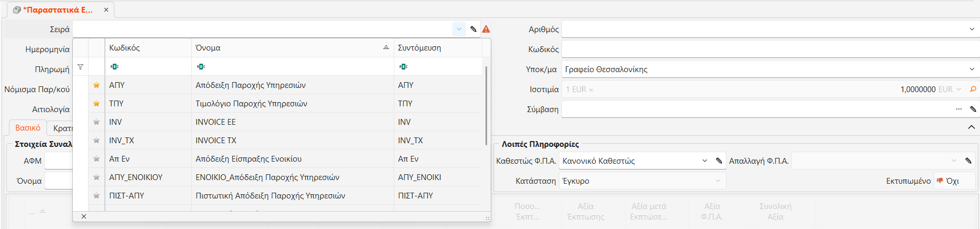Click the ellipsis button in Σύμβαση field

click(x=958, y=109)
